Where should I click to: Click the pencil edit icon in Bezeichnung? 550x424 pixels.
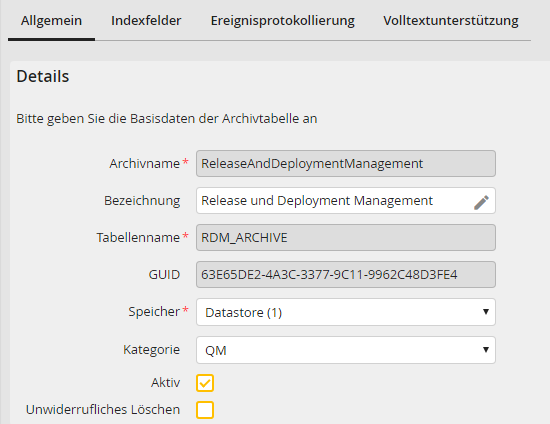tap(481, 202)
